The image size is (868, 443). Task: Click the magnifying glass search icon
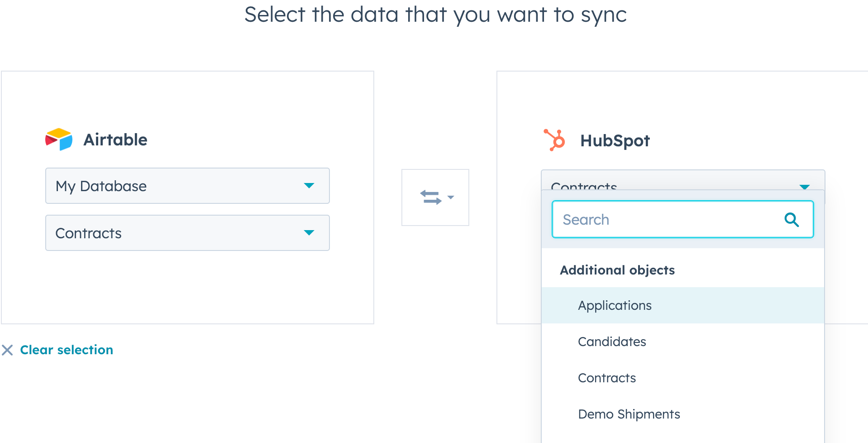pos(792,219)
